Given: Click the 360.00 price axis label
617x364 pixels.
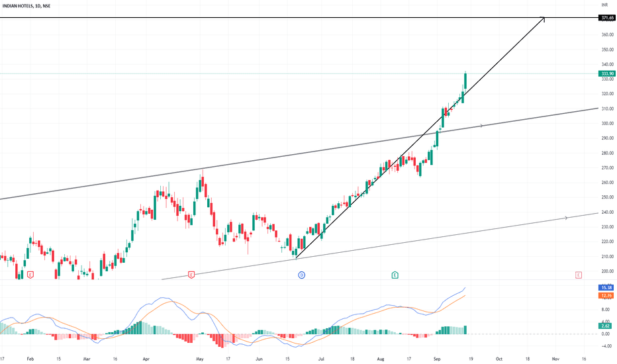Looking at the screenshot, I should coord(608,34).
